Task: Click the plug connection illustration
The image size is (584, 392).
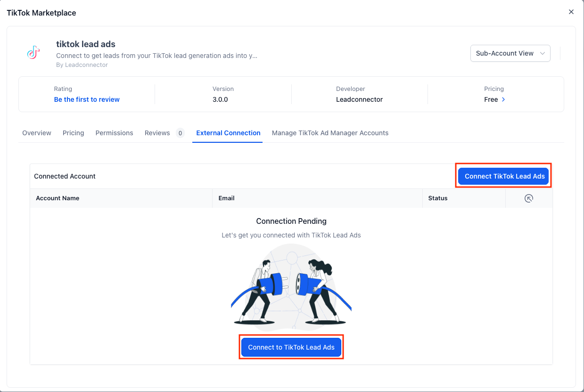Action: pyautogui.click(x=291, y=286)
